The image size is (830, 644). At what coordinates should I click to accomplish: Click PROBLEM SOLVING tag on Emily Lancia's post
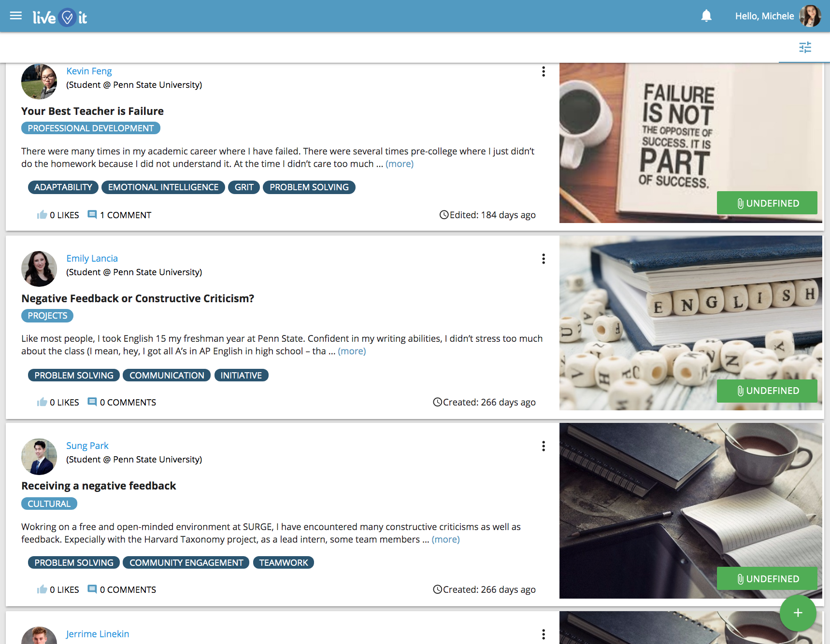(x=74, y=375)
